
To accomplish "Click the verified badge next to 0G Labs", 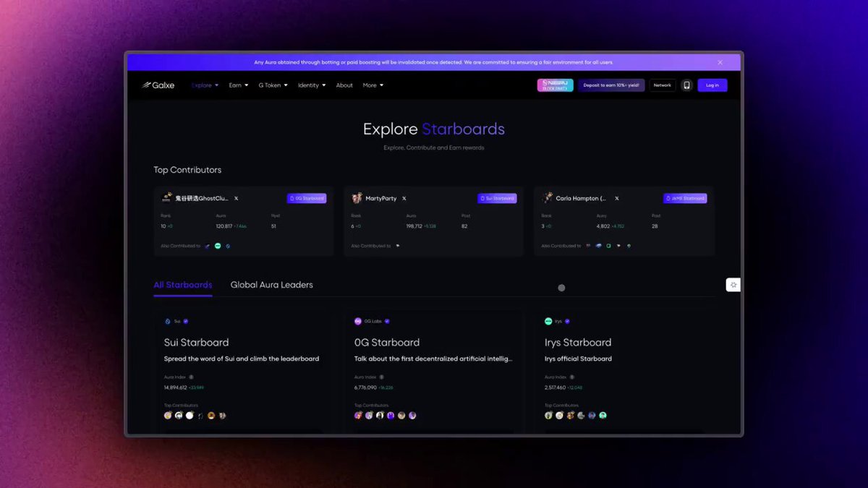I will pyautogui.click(x=387, y=321).
